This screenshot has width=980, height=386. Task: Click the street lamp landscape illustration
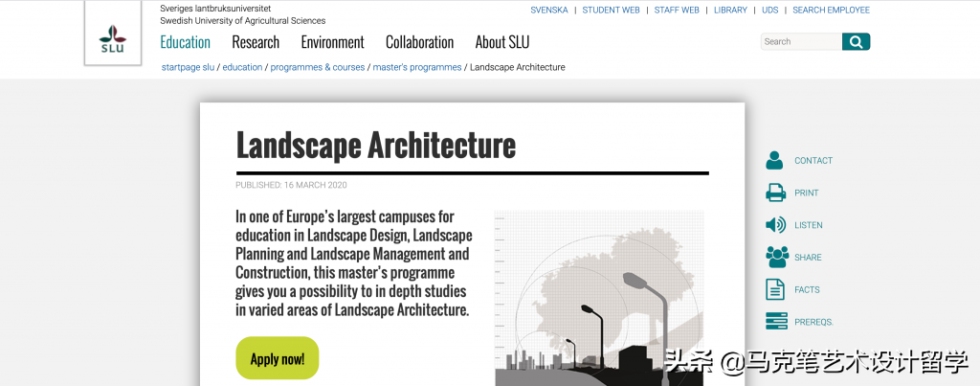(x=599, y=299)
